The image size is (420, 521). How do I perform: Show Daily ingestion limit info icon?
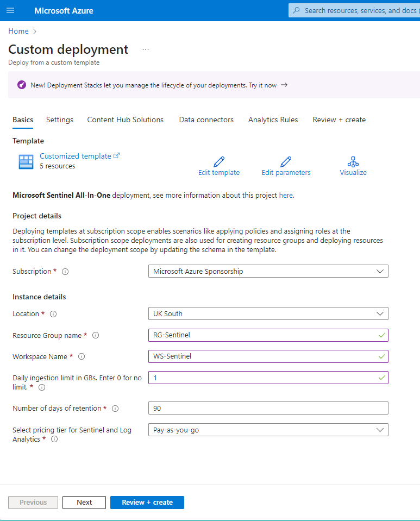(42, 387)
